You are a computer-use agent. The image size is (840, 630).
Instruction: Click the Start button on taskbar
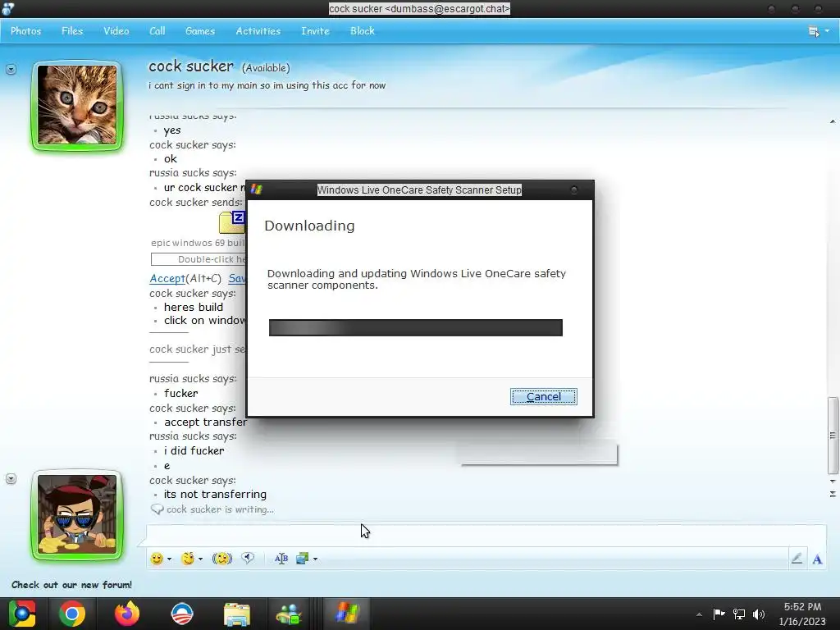coord(22,614)
